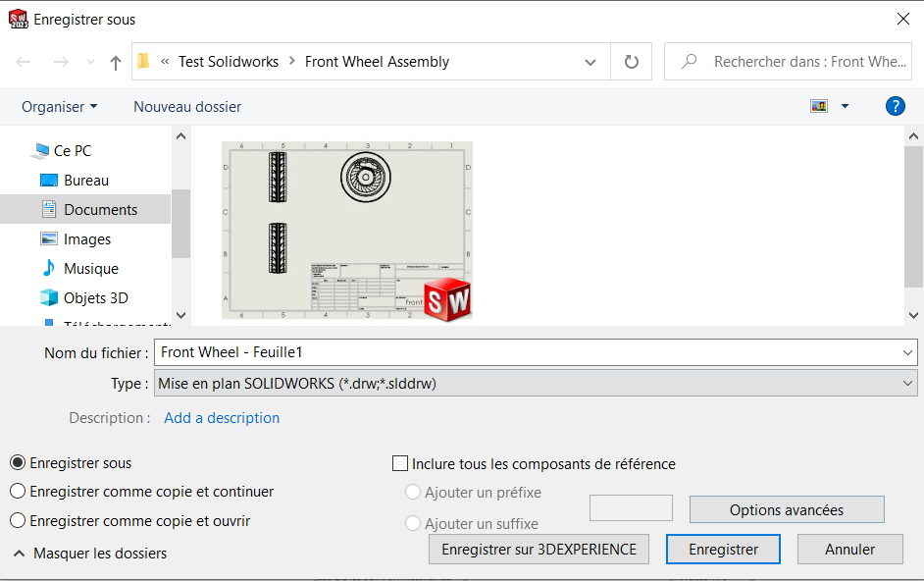The width and height of the screenshot is (924, 581).
Task: Click the Add a description link
Action: pos(222,418)
